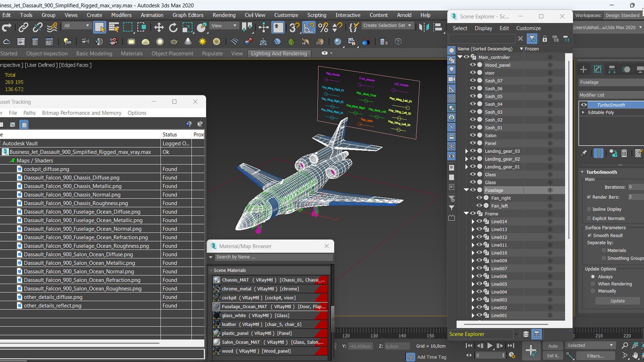Select the When Rendering radio button
644x362 pixels.
[593, 284]
